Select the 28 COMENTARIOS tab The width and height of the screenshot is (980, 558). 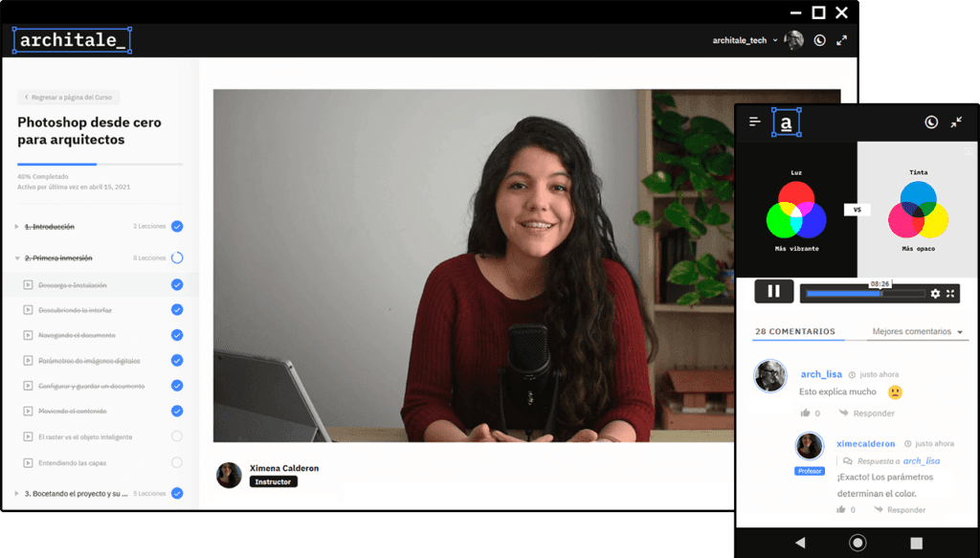795,332
